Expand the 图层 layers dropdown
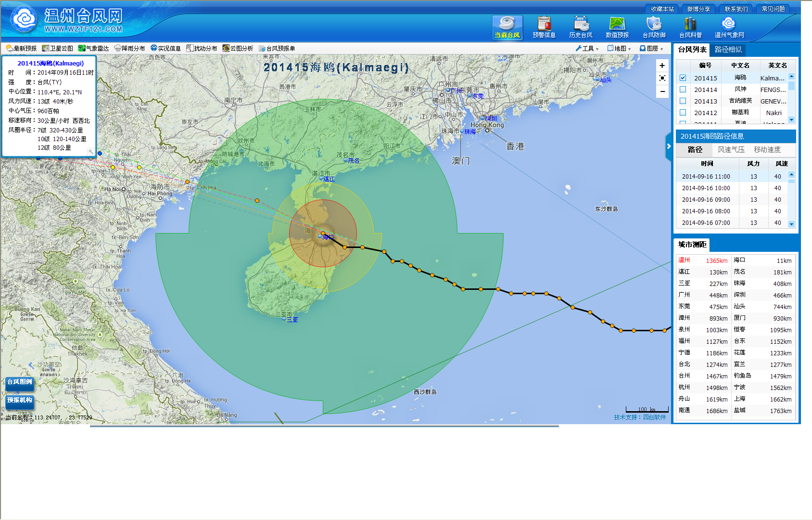812x520 pixels. click(651, 49)
